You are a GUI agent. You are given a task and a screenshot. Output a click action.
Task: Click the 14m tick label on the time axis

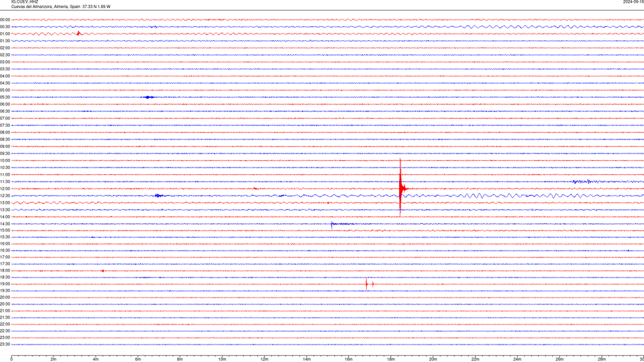pos(307,359)
